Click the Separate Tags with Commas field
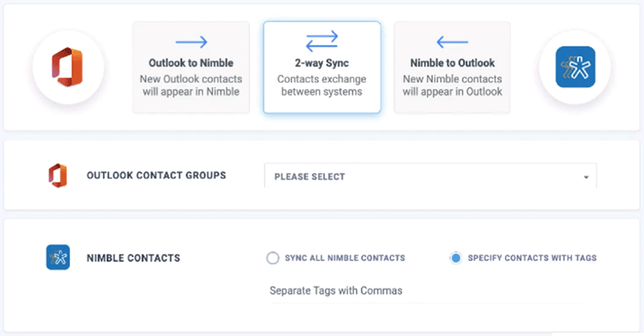This screenshot has width=644, height=336. tap(426, 291)
